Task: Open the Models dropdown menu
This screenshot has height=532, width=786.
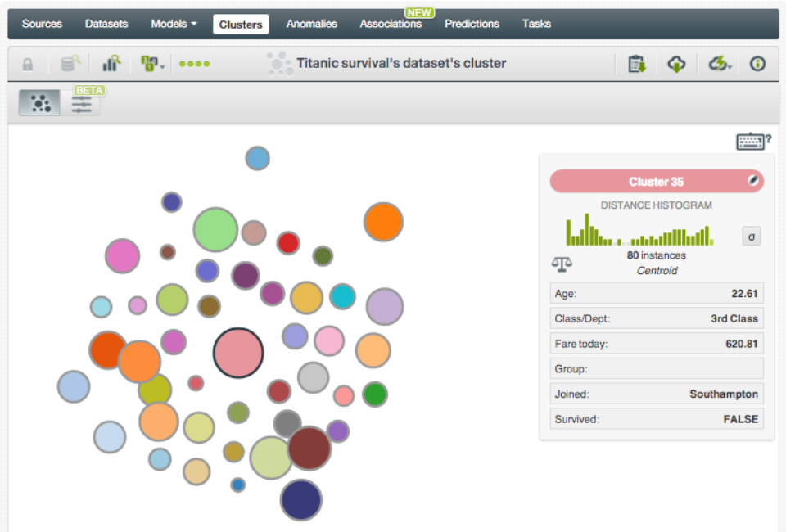Action: click(x=174, y=24)
